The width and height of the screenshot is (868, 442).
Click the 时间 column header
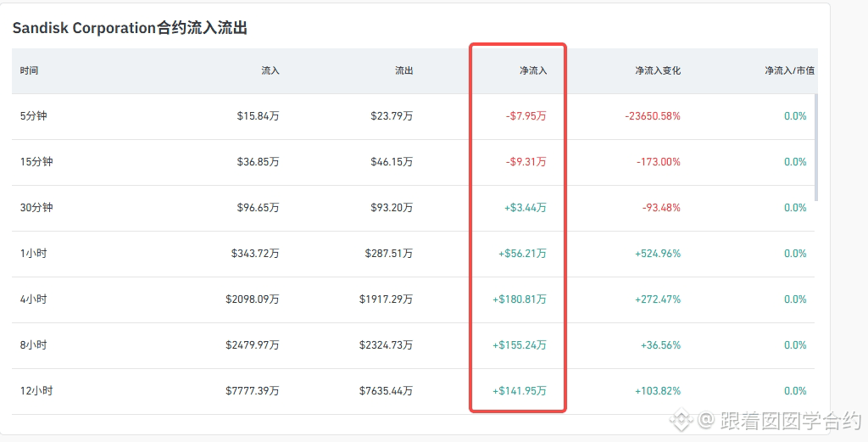(30, 70)
